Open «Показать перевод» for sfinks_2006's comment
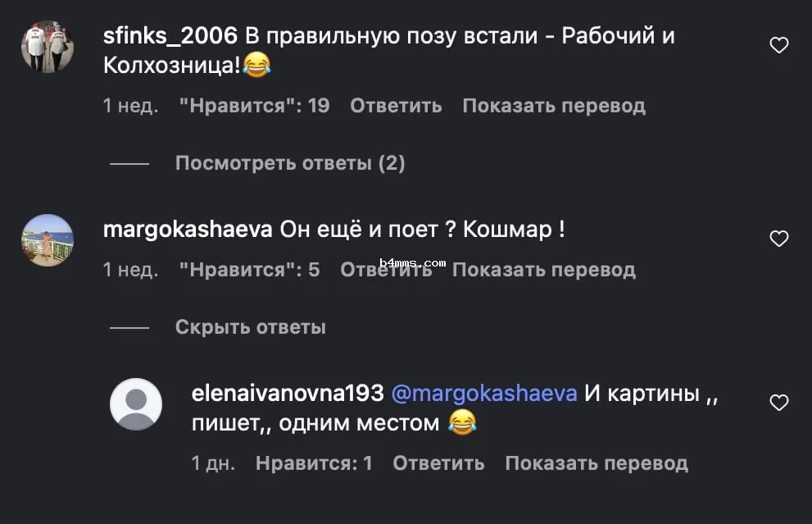812x524 pixels. (x=554, y=105)
